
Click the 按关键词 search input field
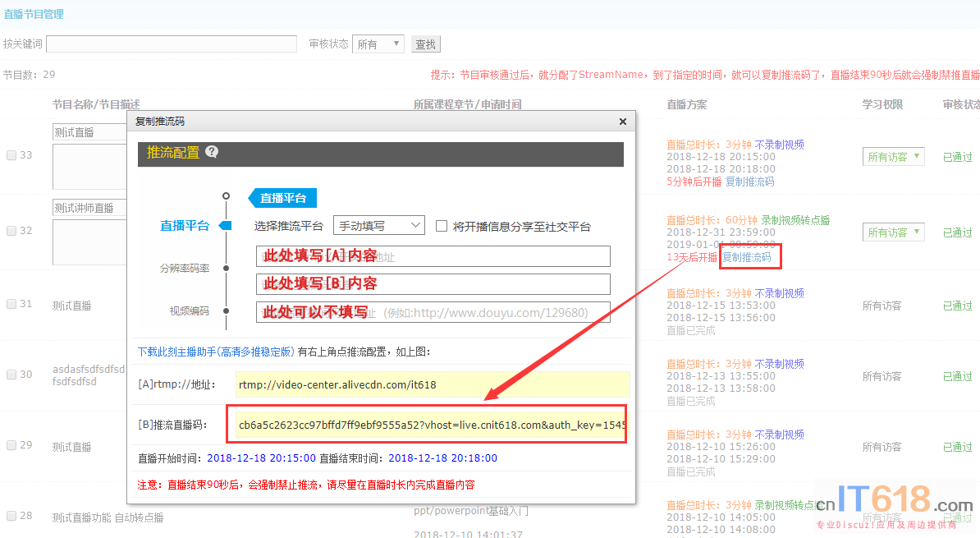tap(172, 44)
